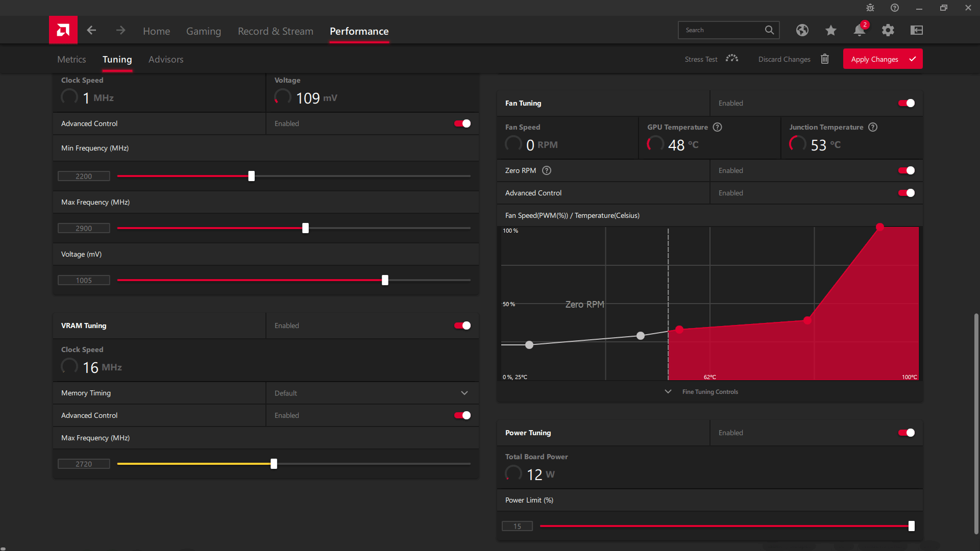
Task: Select the second gray fan curve point
Action: 641,336
